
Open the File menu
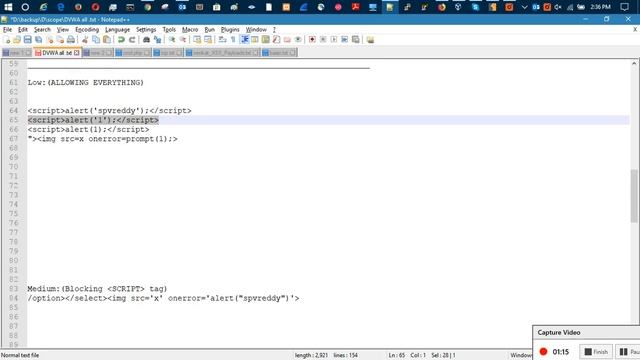(x=7, y=30)
